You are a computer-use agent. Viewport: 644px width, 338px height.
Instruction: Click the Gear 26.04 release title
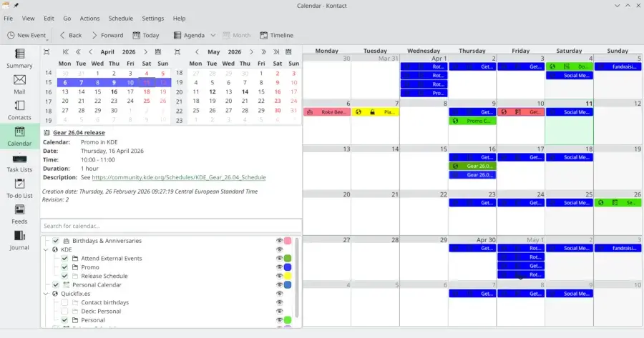click(x=79, y=132)
